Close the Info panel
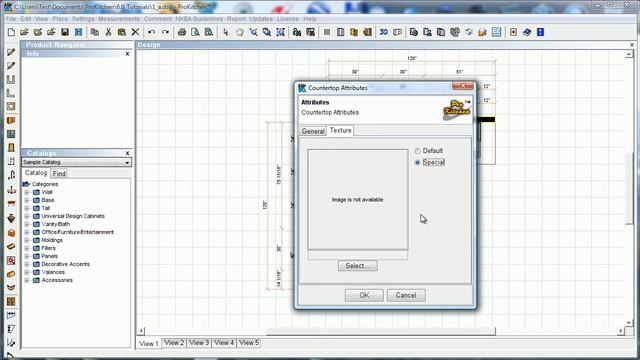The image size is (640, 360). click(127, 54)
